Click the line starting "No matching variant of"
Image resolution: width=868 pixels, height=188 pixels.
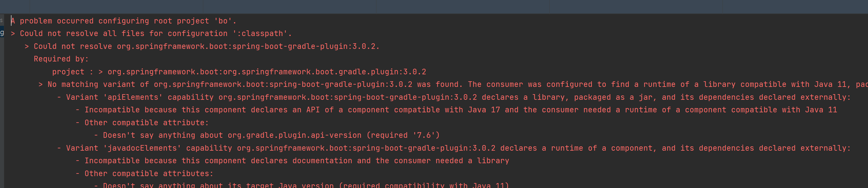coord(458,85)
